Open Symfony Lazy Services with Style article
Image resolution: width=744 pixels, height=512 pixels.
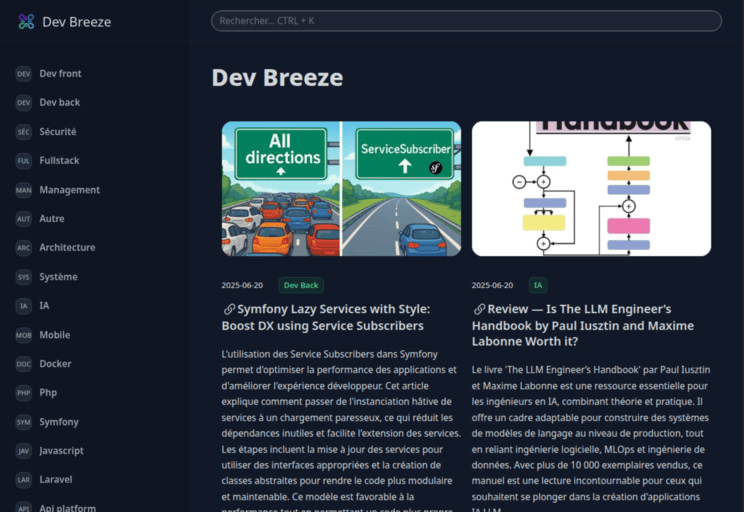tap(326, 317)
